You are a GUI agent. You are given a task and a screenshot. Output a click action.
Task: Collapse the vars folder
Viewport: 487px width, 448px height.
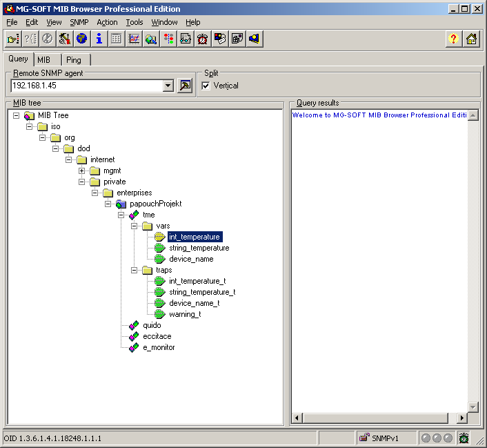134,226
